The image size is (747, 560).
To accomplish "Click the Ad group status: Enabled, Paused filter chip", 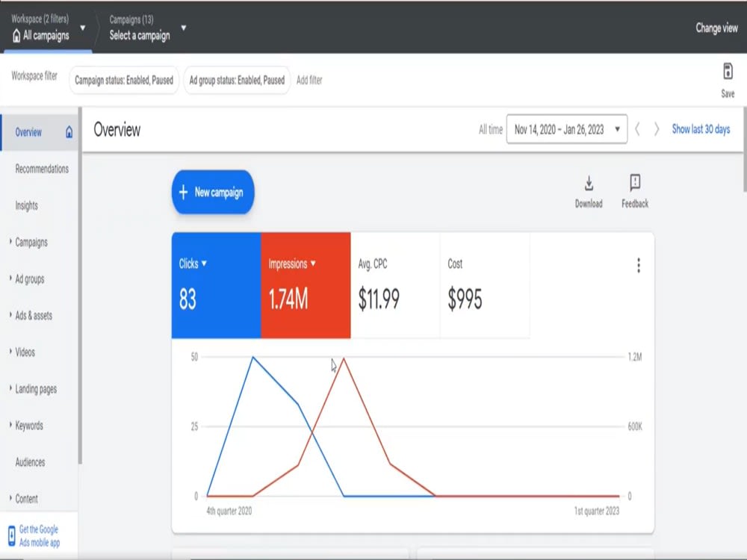I will 237,80.
